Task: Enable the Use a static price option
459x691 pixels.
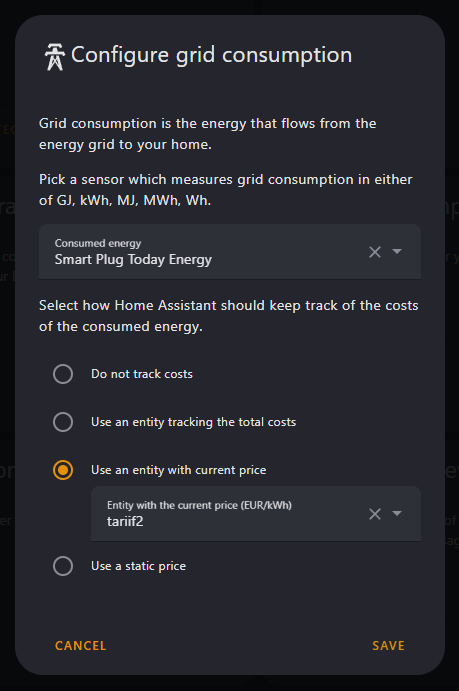Action: point(63,566)
